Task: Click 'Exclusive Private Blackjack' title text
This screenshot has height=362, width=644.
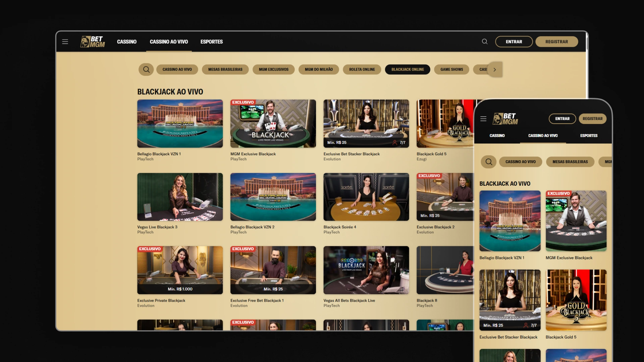Action: 161,300
